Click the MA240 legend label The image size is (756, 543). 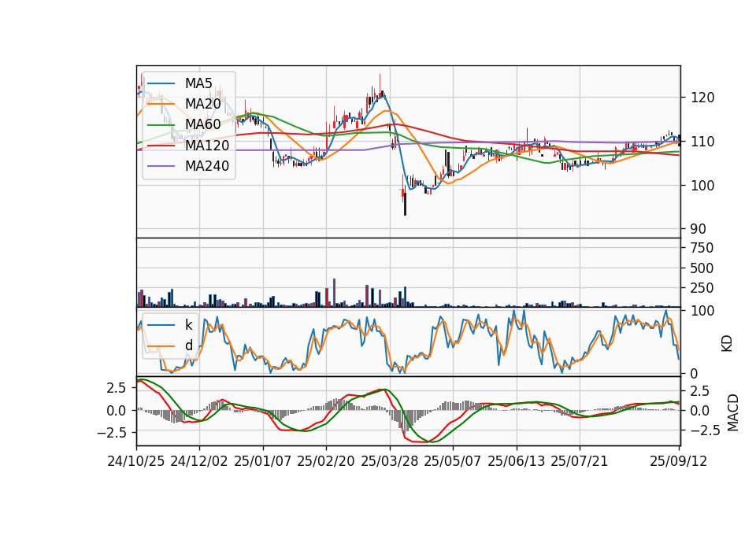(x=207, y=166)
